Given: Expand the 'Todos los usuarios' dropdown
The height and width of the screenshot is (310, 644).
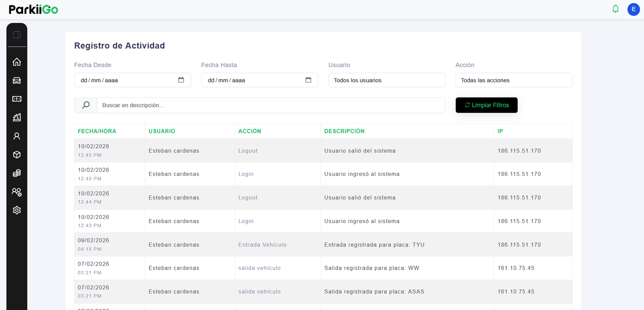Looking at the screenshot, I should 386,80.
